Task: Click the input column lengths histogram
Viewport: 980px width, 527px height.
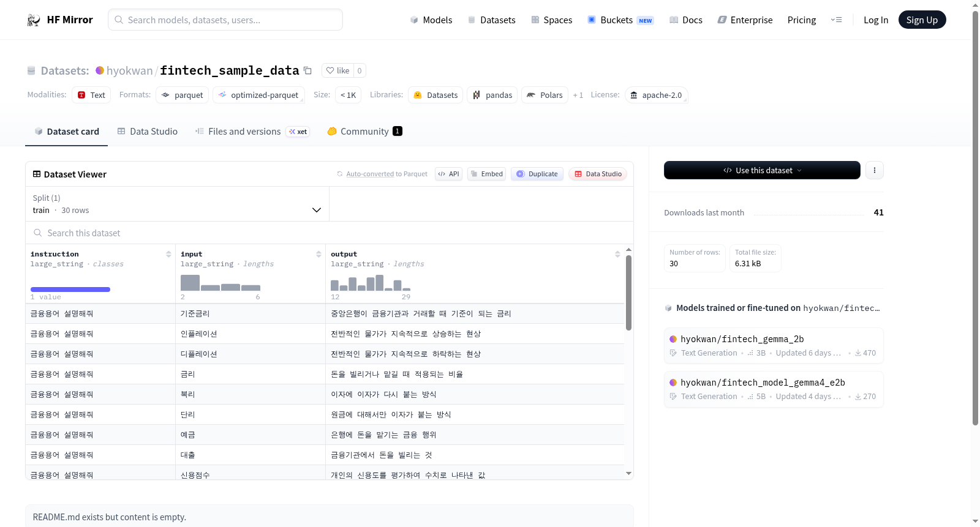Action: tap(221, 283)
